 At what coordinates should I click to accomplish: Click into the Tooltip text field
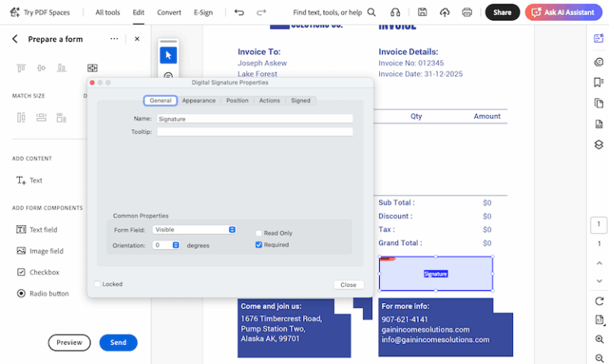click(254, 132)
